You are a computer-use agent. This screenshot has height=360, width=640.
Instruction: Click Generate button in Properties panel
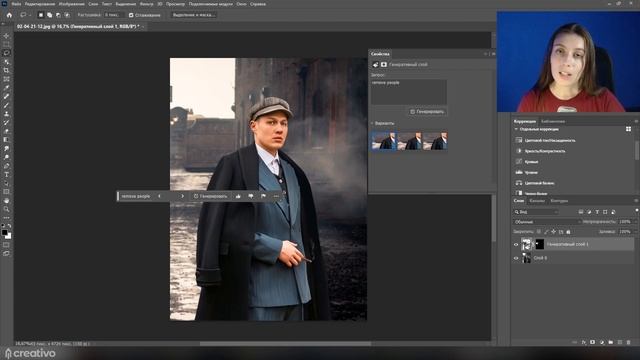[427, 111]
